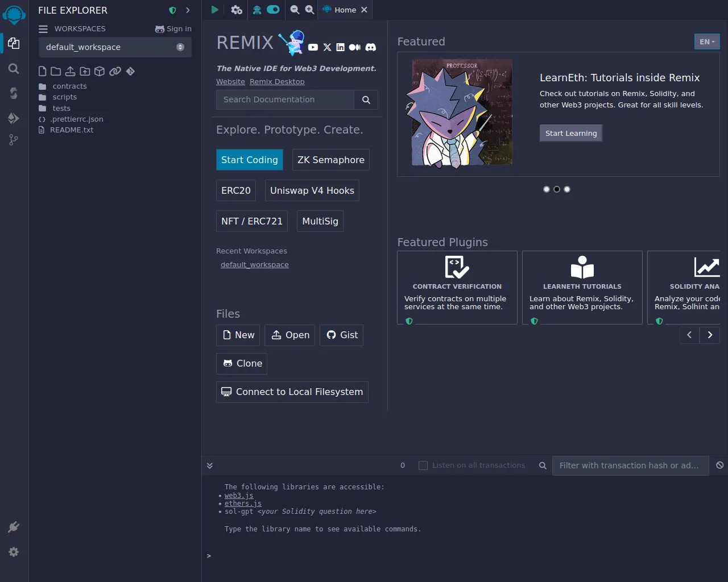Click the search icon in the terminal bar

[543, 465]
